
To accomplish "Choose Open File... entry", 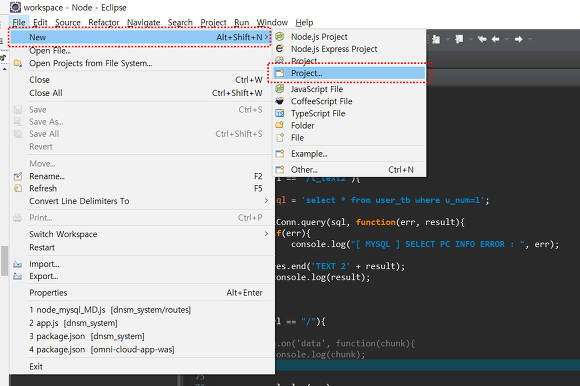I will [141, 51].
